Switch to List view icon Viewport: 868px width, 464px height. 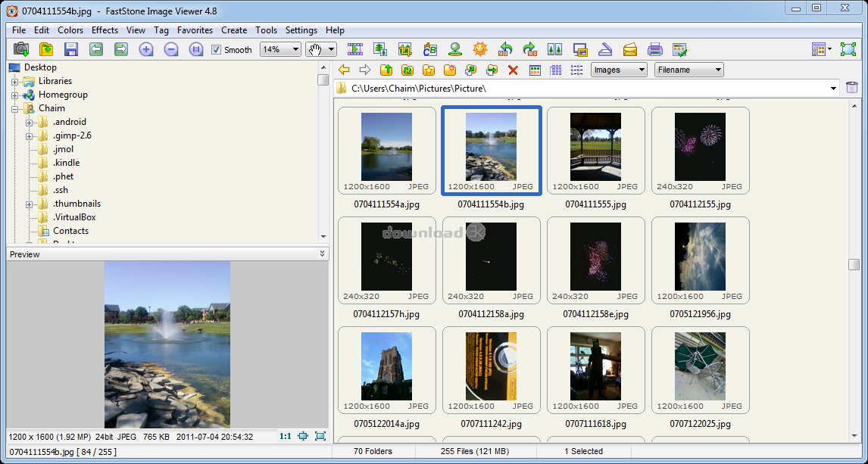(x=577, y=70)
